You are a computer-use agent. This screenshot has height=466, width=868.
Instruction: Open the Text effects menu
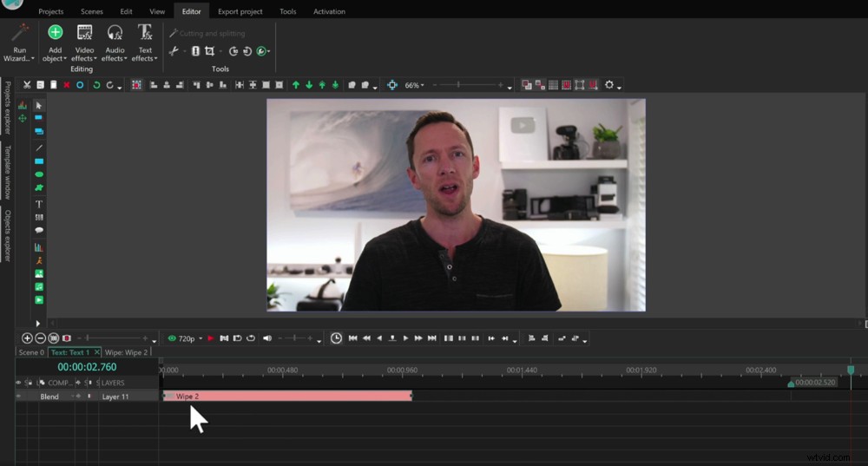144,43
